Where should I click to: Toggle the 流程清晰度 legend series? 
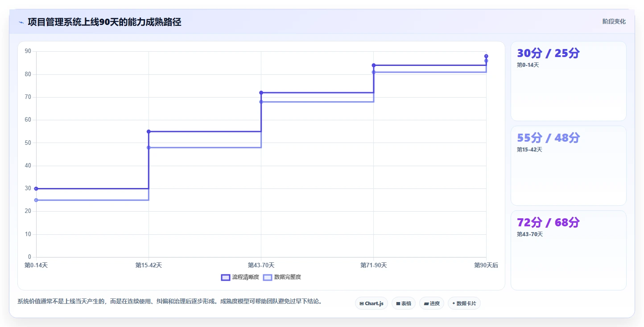tap(240, 277)
